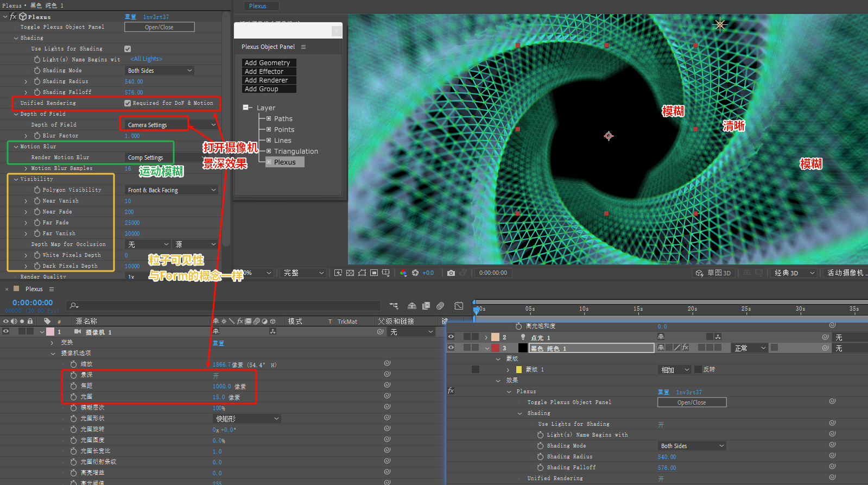
Task: Open Shading Mode Both Sides dropdown
Action: [x=160, y=71]
